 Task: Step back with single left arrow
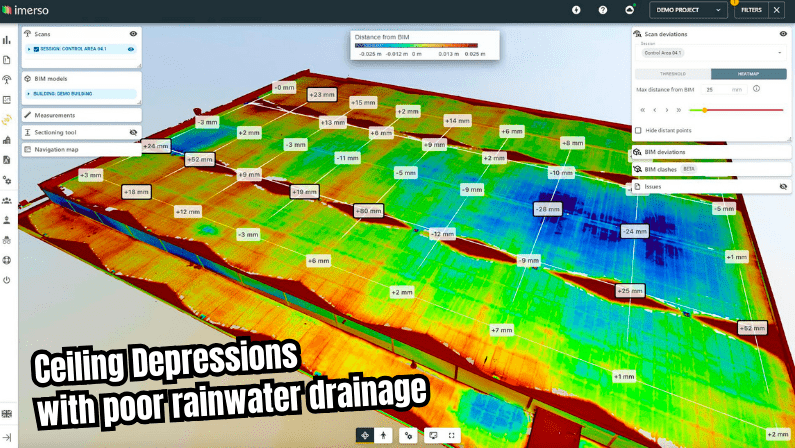click(655, 110)
